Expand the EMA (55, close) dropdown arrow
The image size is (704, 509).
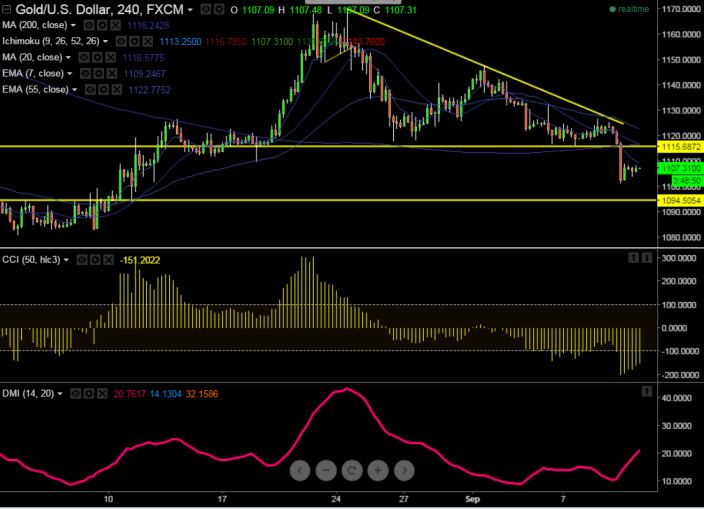pos(75,90)
